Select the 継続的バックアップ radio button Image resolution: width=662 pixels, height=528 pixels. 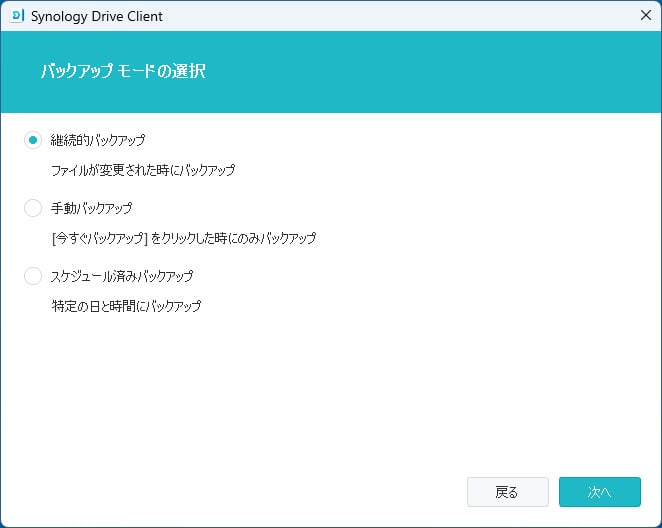(x=34, y=141)
